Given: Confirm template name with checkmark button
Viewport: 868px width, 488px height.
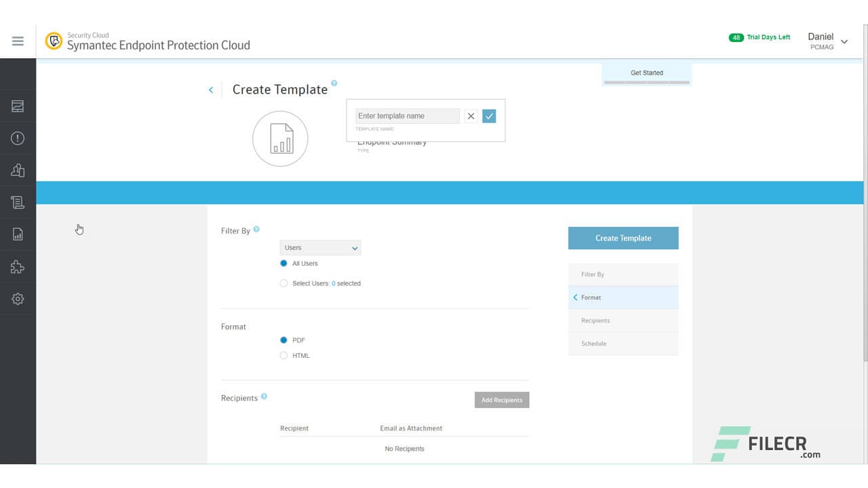Looking at the screenshot, I should click(x=489, y=116).
